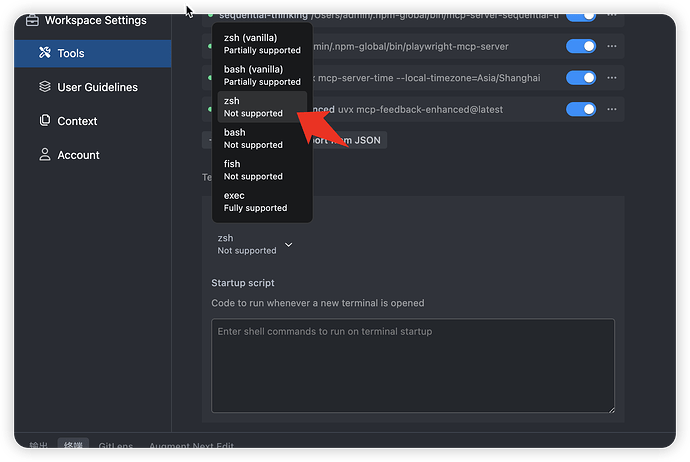Click the shell dropdown chevron arrow

point(289,245)
